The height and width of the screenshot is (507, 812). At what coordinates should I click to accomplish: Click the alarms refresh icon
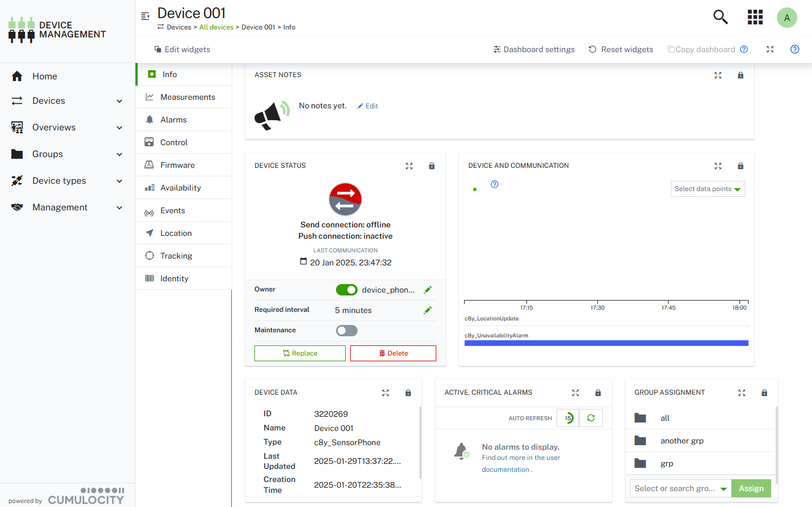pos(591,418)
